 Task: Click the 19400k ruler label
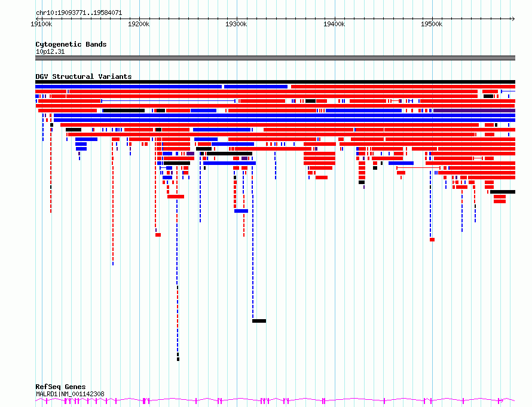[334, 24]
